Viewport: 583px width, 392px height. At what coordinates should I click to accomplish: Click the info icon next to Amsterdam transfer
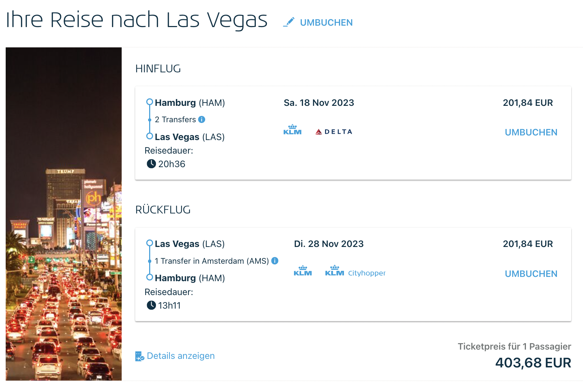coord(275,261)
